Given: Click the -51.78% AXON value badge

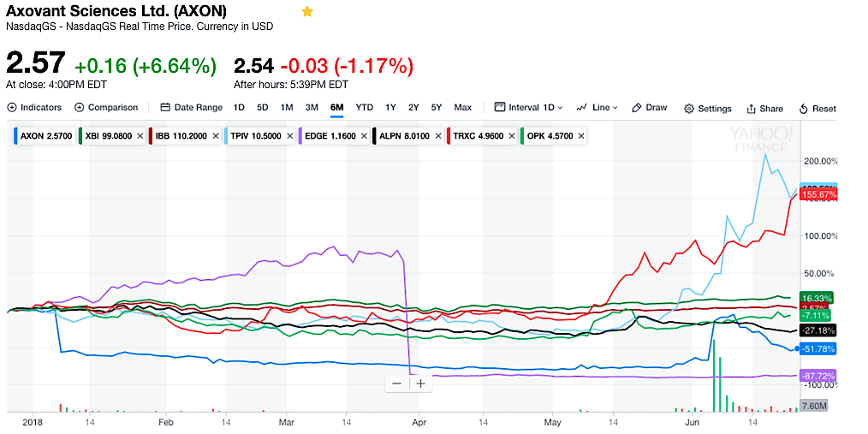Looking at the screenshot, I should [x=818, y=348].
